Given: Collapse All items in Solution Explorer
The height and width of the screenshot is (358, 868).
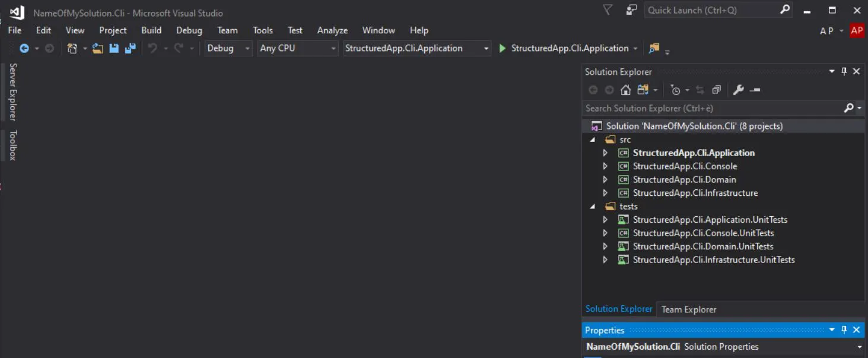Looking at the screenshot, I should coord(716,90).
